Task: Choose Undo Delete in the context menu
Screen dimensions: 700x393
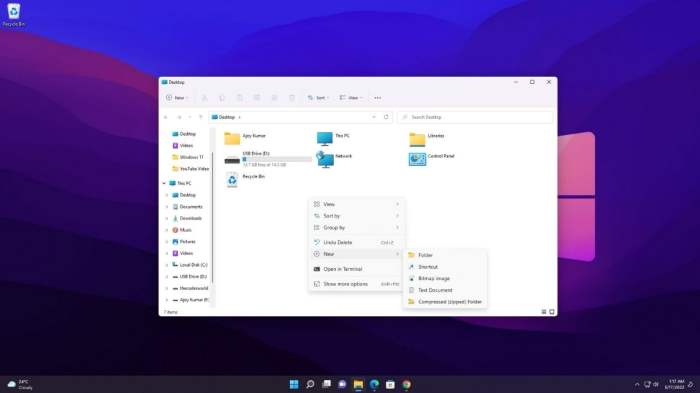Action: pos(356,242)
